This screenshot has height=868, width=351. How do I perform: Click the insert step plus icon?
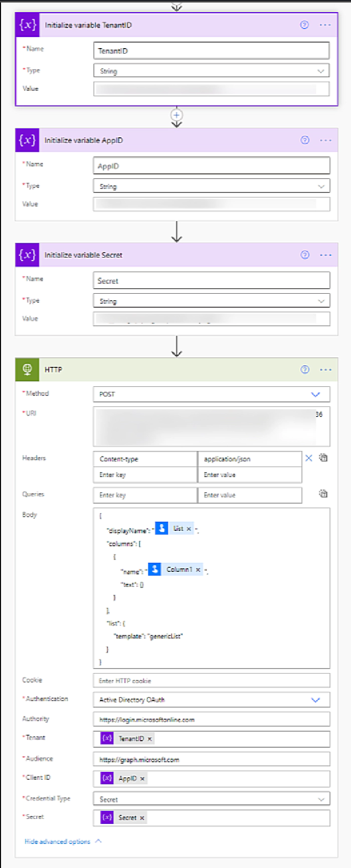177,115
